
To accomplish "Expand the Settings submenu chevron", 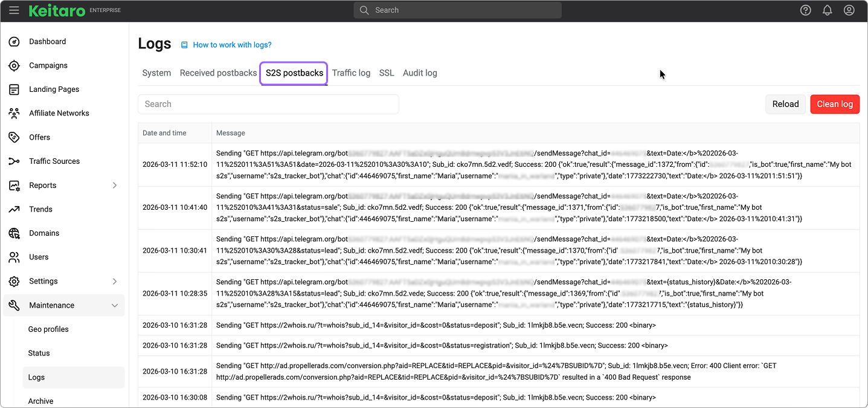I will click(115, 281).
